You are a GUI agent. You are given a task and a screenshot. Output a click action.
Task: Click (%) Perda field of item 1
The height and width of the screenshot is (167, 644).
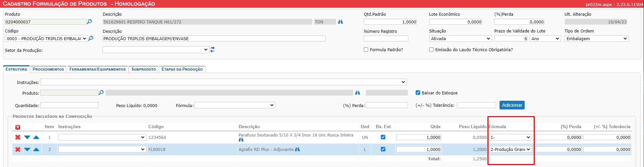pos(559,137)
